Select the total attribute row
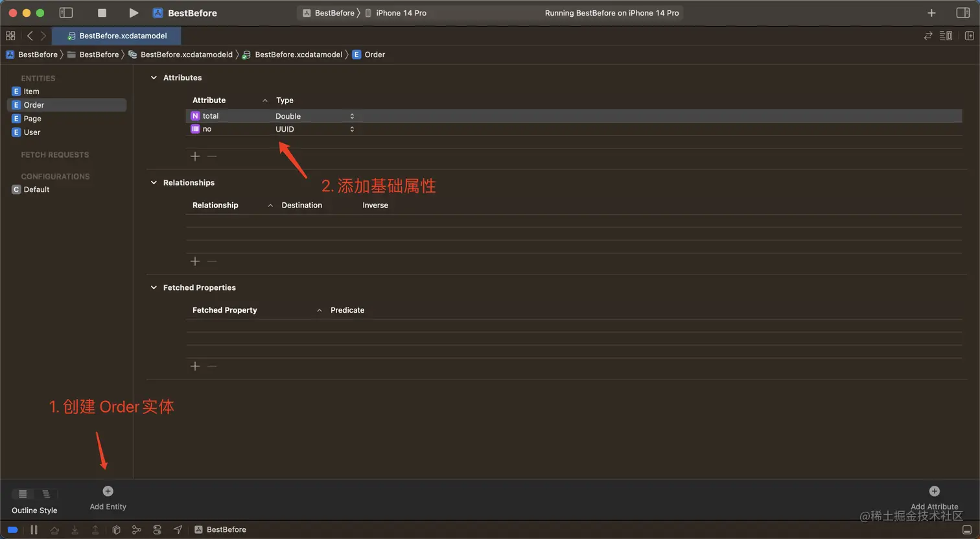The width and height of the screenshot is (980, 539). [574, 116]
